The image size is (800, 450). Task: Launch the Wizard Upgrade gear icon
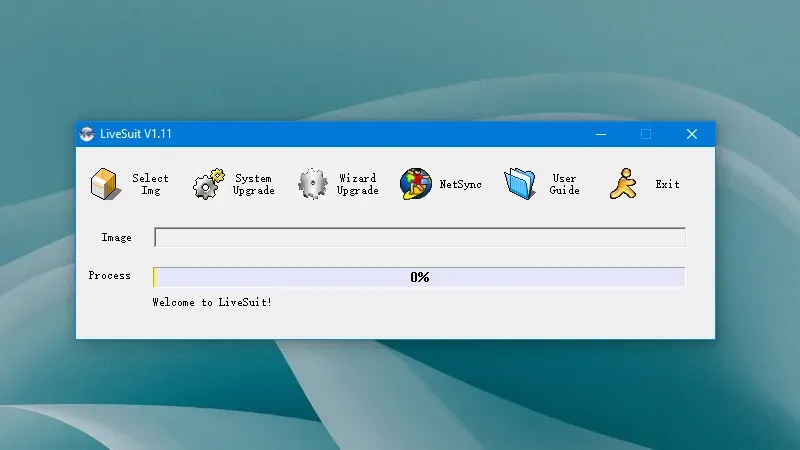coord(312,184)
